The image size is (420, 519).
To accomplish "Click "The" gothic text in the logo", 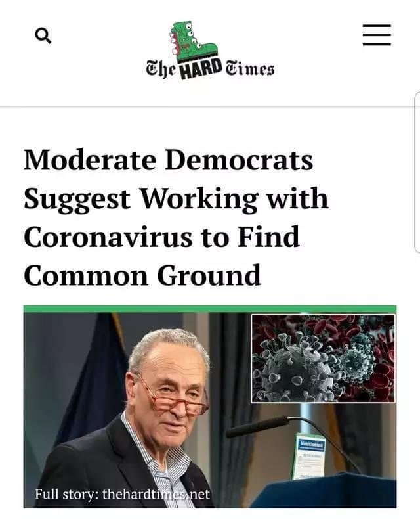I will pos(162,70).
